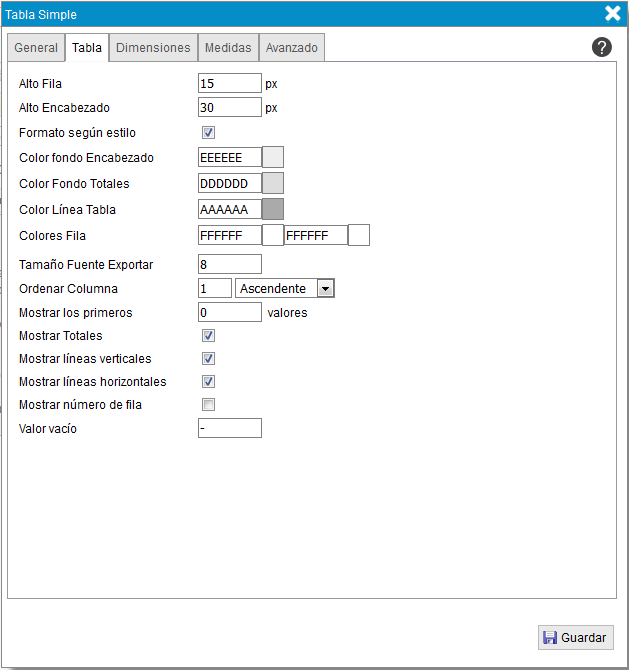Viewport: 629px width, 670px height.
Task: Toggle Mostrar líneas horizontales checkbox
Action: point(209,382)
